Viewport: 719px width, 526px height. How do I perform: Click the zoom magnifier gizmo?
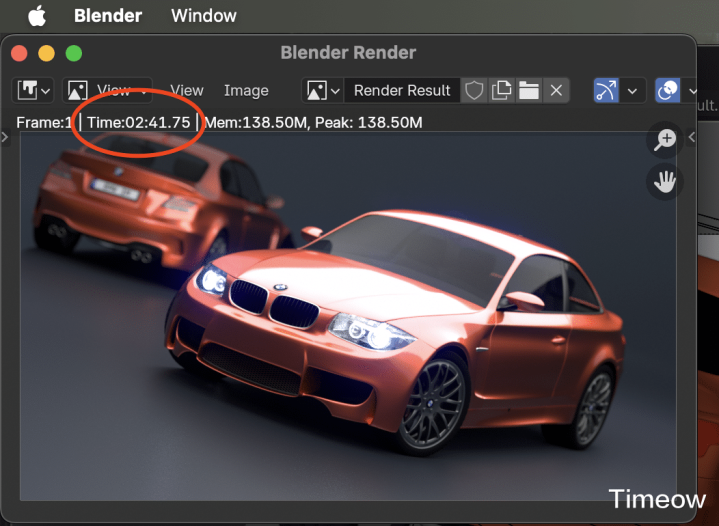(x=665, y=140)
